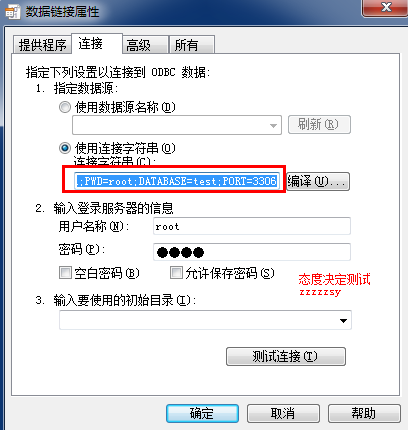Expand the initial catalog dropdown arrow
408x430 pixels.
[x=343, y=320]
